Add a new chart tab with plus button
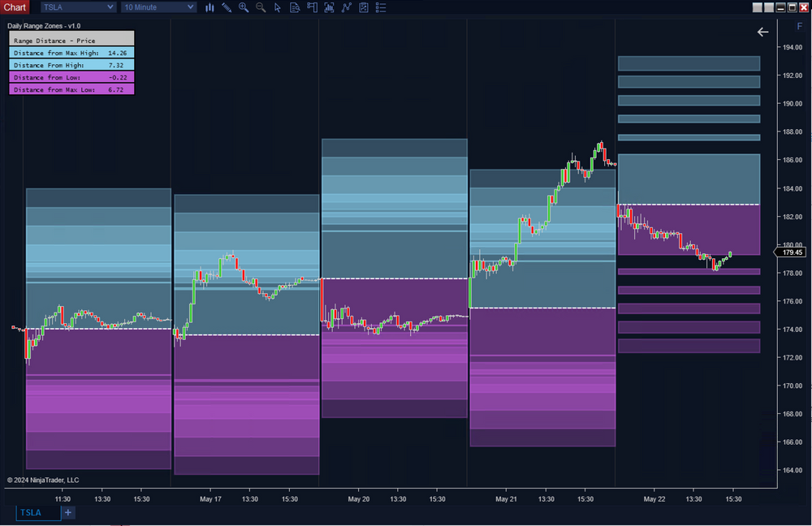 [67, 512]
